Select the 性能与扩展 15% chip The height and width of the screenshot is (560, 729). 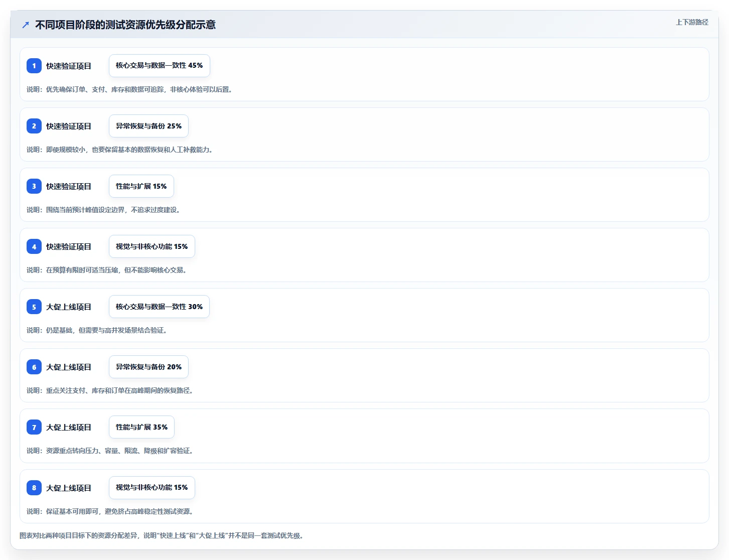[x=141, y=186]
